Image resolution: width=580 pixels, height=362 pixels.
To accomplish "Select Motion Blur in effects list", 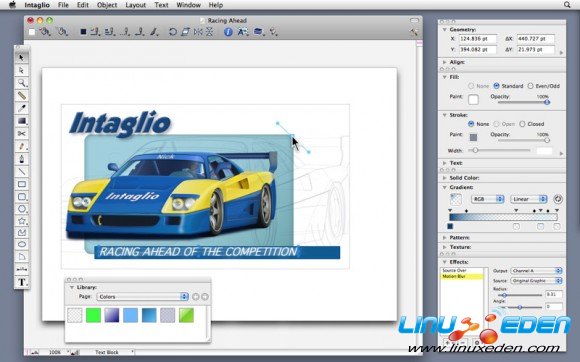I will [462, 277].
